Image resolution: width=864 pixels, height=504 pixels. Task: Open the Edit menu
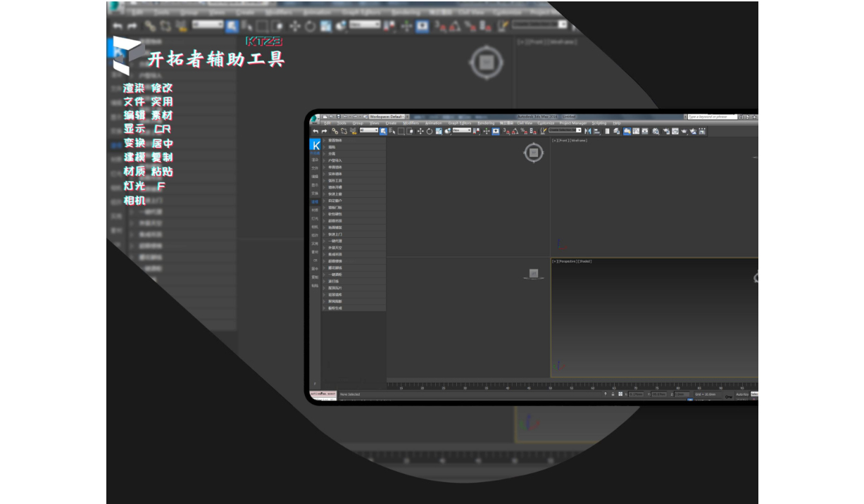click(327, 123)
